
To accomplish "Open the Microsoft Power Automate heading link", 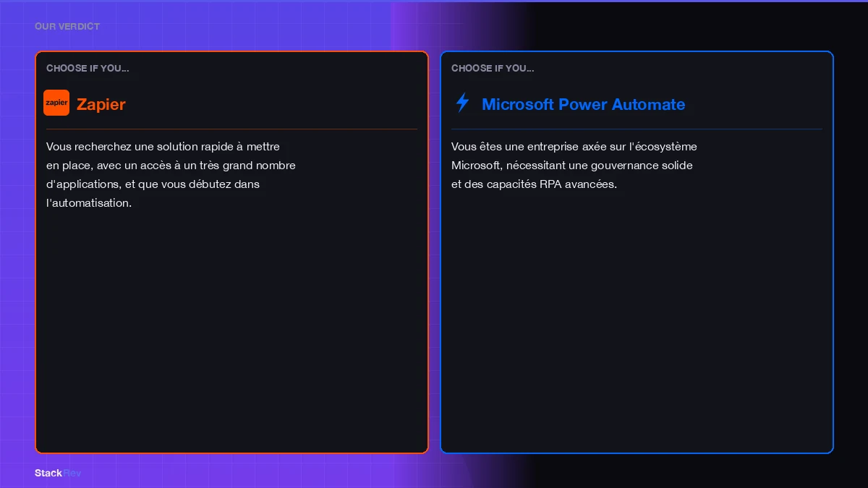I will point(584,104).
